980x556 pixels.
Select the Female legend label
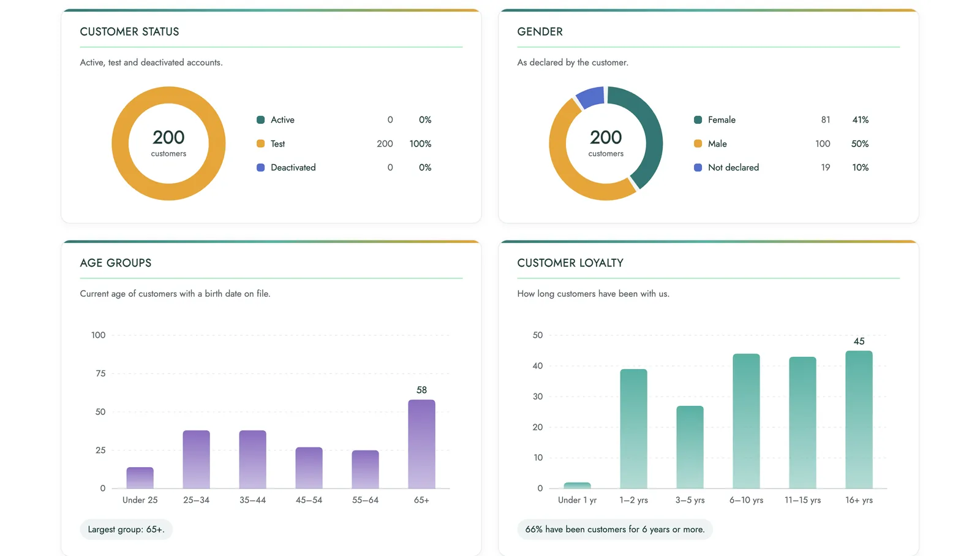click(722, 120)
